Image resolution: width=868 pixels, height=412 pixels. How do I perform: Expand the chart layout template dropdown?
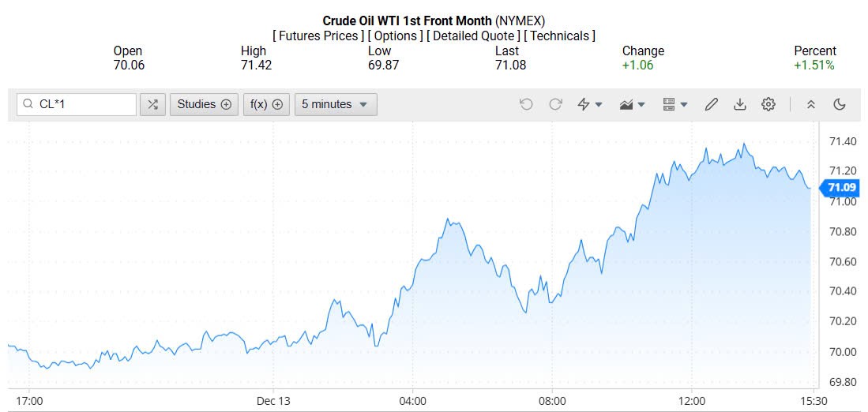[x=675, y=104]
